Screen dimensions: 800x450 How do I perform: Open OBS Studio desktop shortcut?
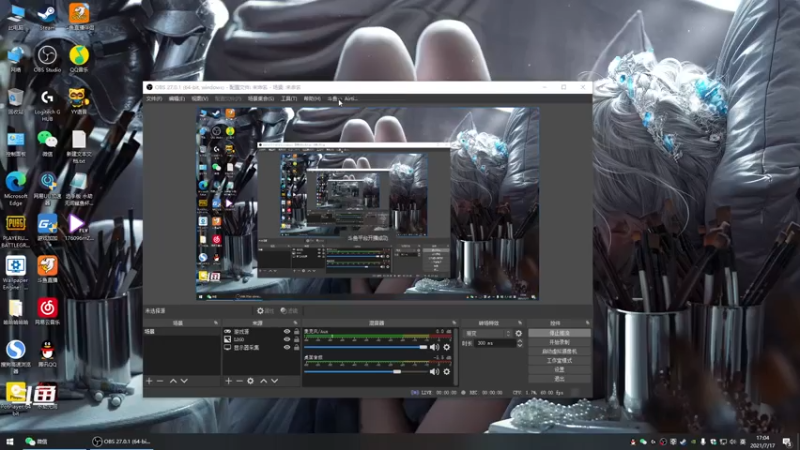pos(47,59)
